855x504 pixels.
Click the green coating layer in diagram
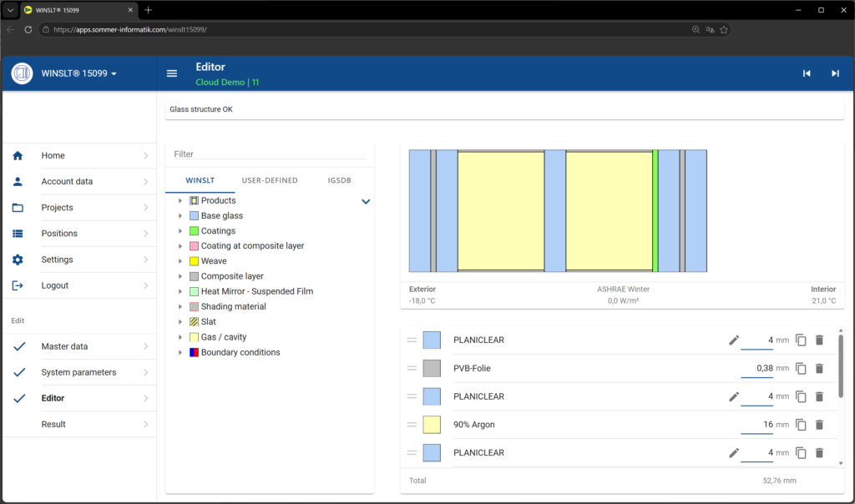[x=655, y=211]
